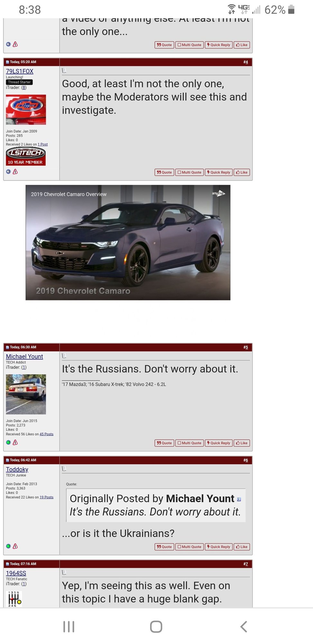The width and height of the screenshot is (313, 644).
Task: Toggle Multi Quote checkbox on post #5
Action: coord(189,443)
